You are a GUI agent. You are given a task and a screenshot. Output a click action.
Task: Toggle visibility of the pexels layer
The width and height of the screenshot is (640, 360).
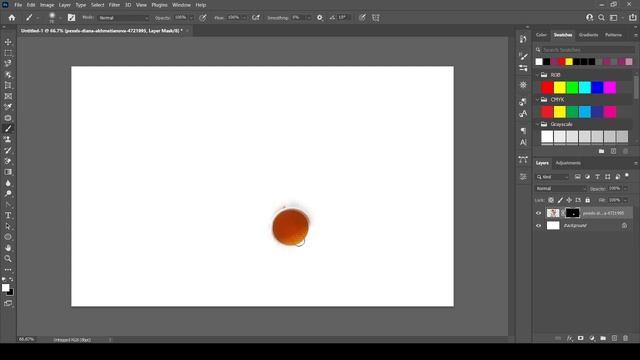(538, 213)
